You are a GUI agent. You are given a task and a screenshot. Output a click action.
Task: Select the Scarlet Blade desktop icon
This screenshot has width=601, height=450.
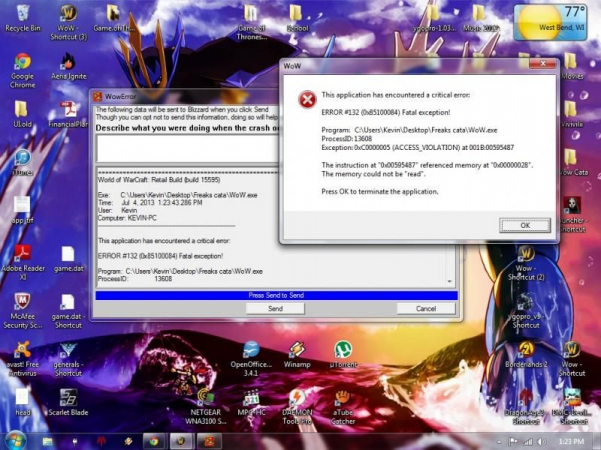(x=68, y=402)
